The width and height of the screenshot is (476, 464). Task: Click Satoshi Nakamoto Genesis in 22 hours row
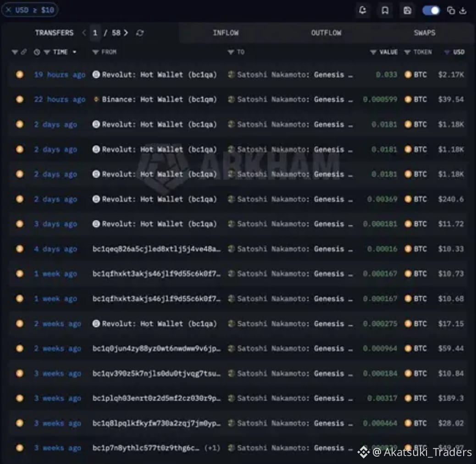click(294, 100)
